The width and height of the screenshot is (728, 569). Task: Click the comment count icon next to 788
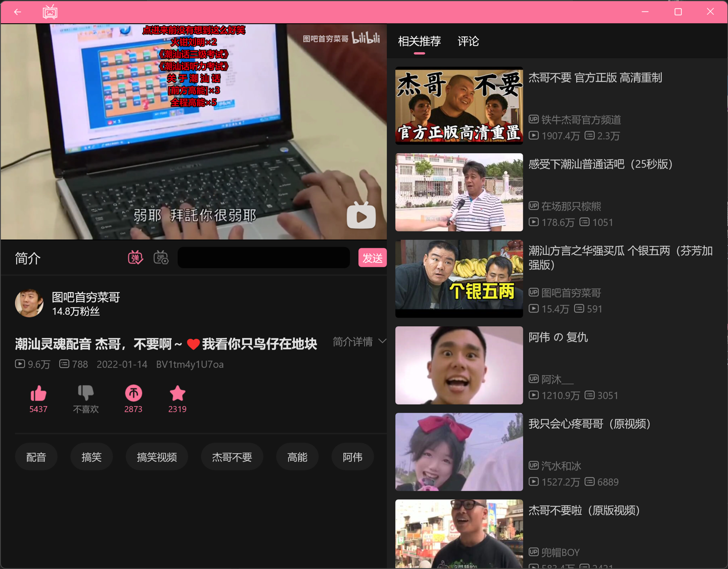click(x=65, y=364)
